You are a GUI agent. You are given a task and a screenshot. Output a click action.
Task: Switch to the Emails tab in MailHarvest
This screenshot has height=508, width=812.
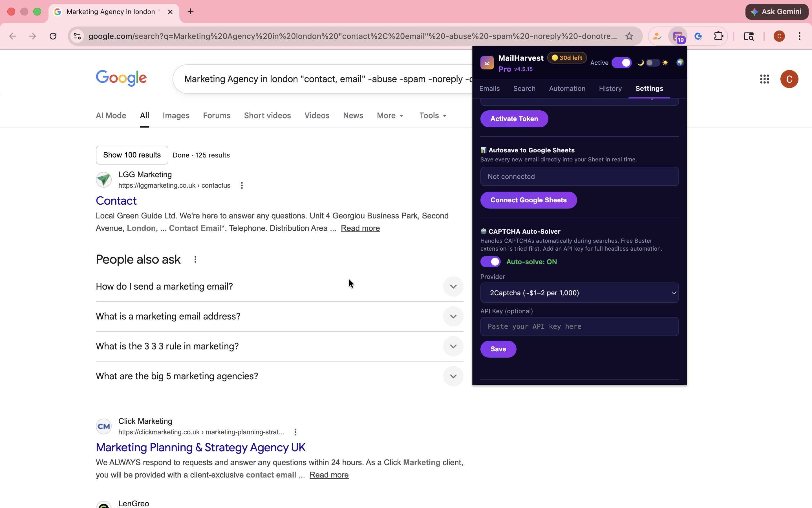489,89
